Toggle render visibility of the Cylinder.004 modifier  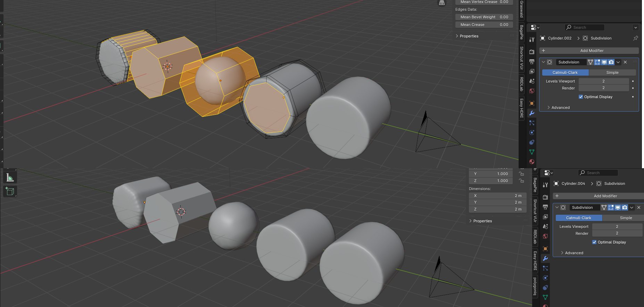pyautogui.click(x=625, y=207)
